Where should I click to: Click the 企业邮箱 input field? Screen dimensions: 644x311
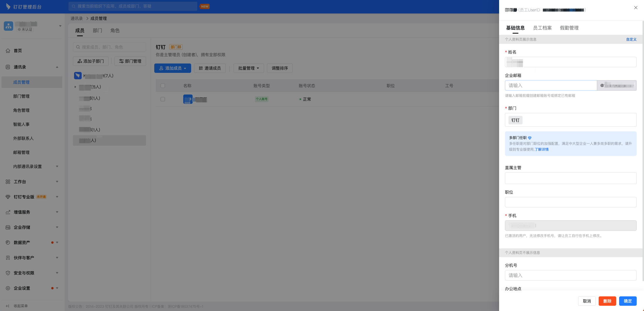[x=551, y=85]
